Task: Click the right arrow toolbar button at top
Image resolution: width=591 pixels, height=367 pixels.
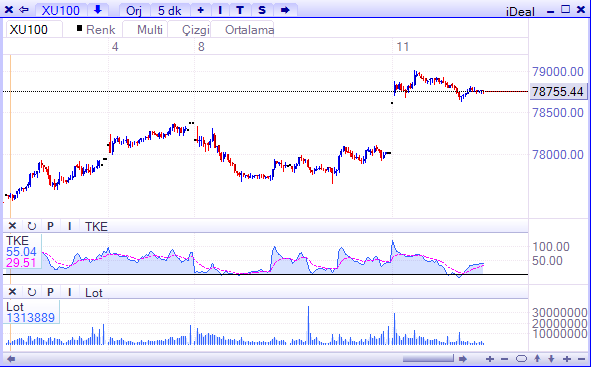Action: tap(285, 10)
